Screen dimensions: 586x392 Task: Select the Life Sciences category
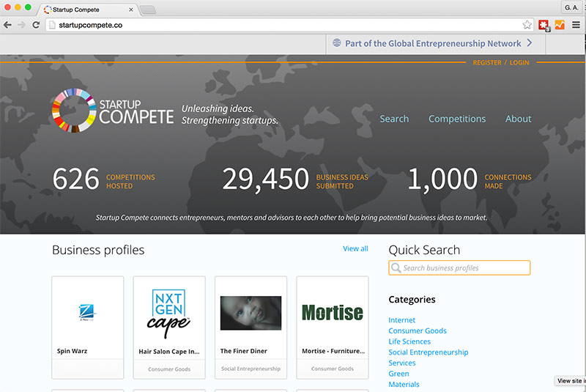pyautogui.click(x=409, y=341)
